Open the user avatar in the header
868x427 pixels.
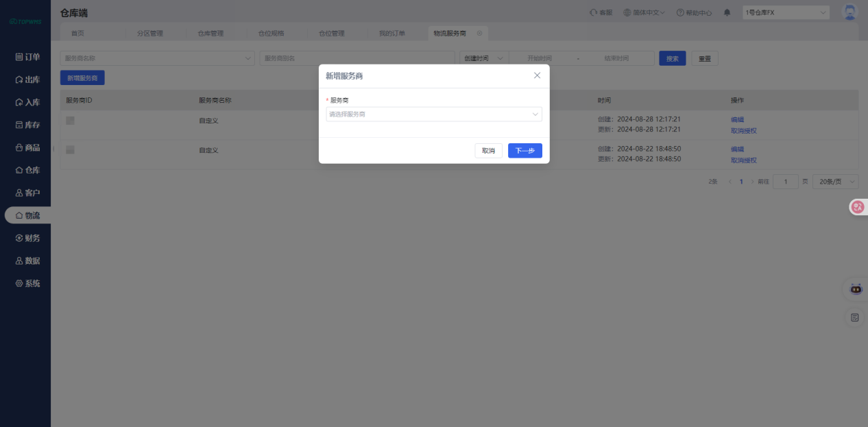click(849, 12)
